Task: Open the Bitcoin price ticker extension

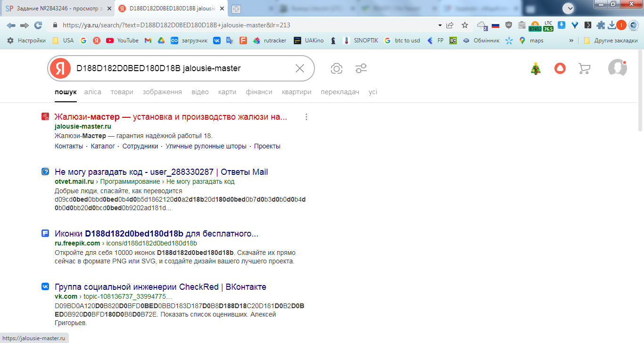Action: point(535,26)
